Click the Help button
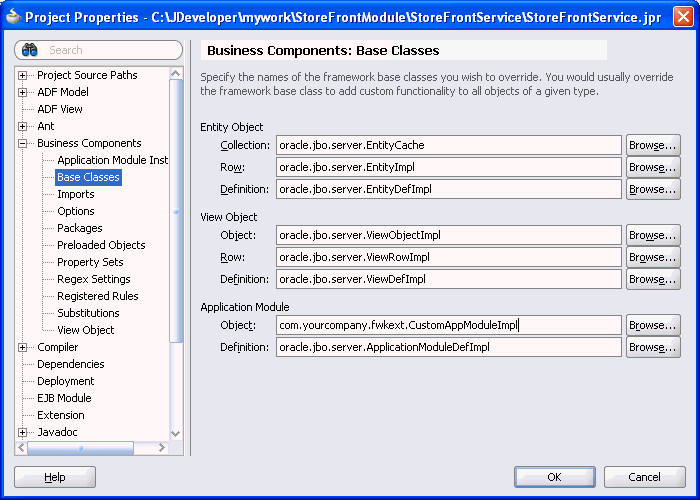The image size is (700, 500). click(55, 477)
